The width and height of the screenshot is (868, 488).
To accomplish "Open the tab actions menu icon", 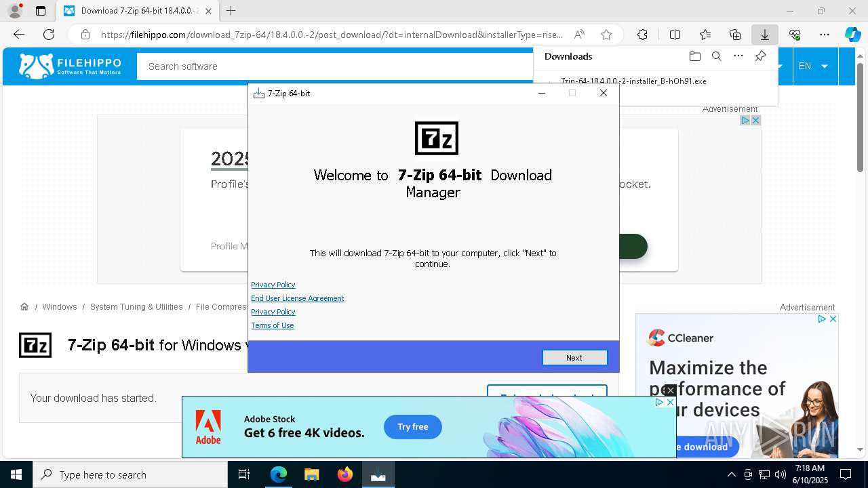I will pyautogui.click(x=41, y=11).
